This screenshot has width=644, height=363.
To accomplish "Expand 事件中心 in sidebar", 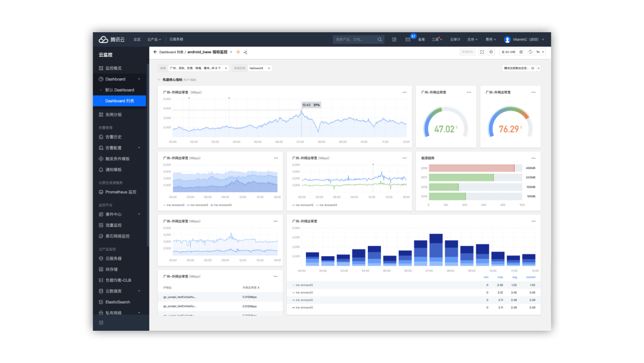I will click(139, 214).
